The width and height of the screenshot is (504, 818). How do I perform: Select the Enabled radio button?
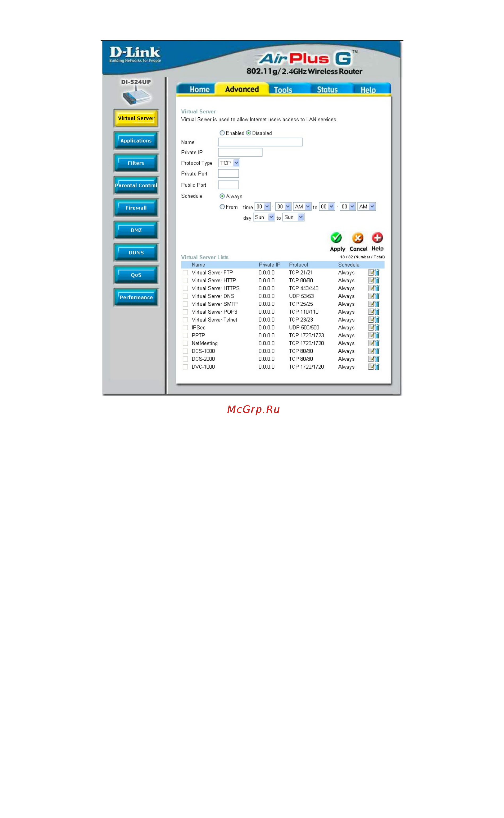pos(222,133)
